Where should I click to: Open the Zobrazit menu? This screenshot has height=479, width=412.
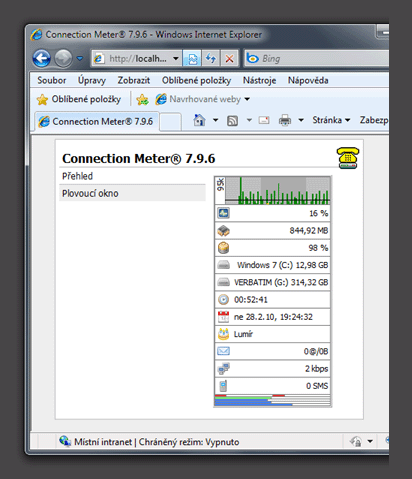(134, 80)
